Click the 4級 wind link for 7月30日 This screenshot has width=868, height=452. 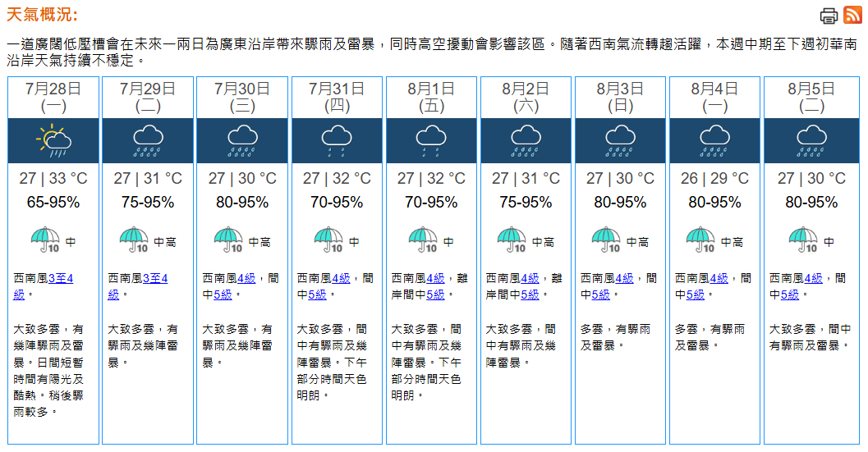(x=246, y=279)
